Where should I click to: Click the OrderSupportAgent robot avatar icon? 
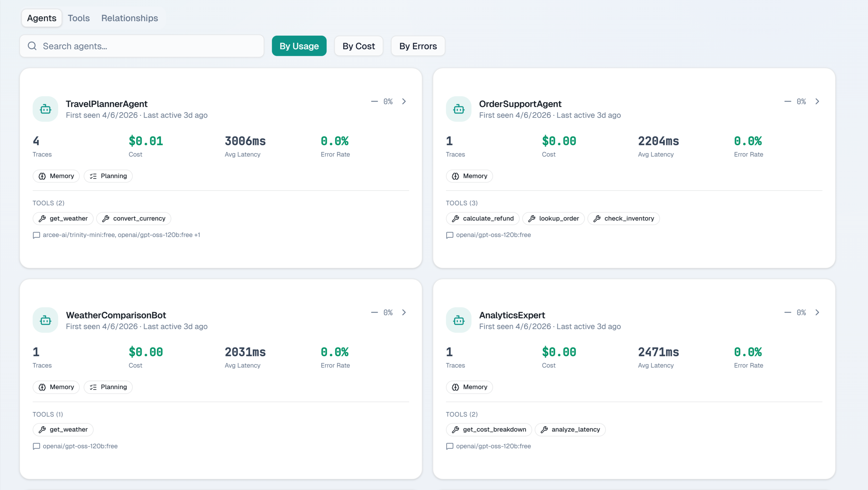(458, 109)
